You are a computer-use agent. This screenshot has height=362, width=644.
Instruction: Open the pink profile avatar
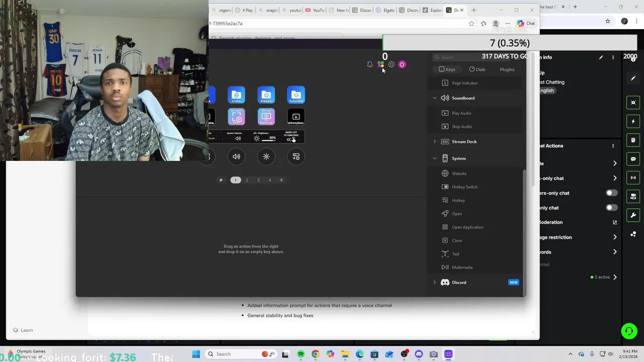point(402,64)
